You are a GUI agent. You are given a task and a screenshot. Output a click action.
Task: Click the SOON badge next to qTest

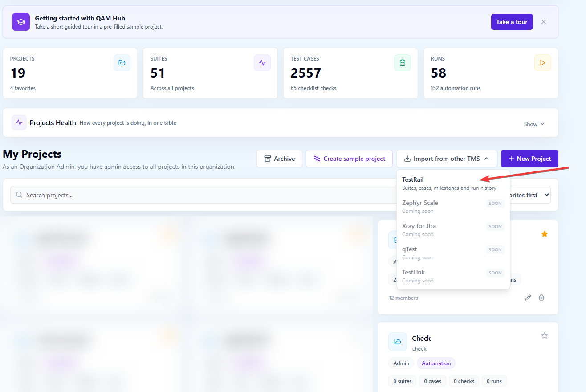coord(495,249)
